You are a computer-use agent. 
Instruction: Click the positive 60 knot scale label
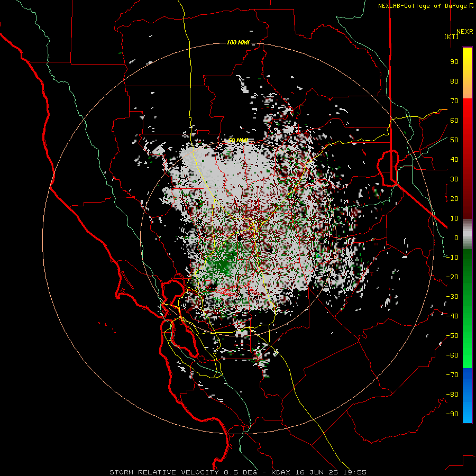[454, 121]
